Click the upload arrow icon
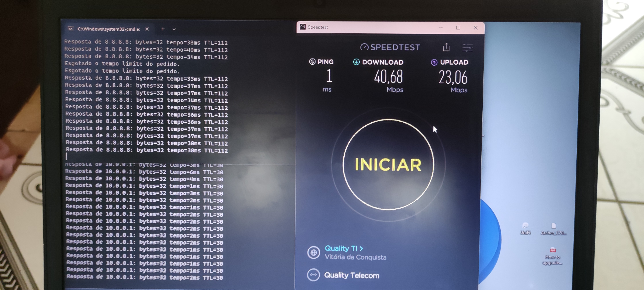This screenshot has width=644, height=290. point(434,62)
